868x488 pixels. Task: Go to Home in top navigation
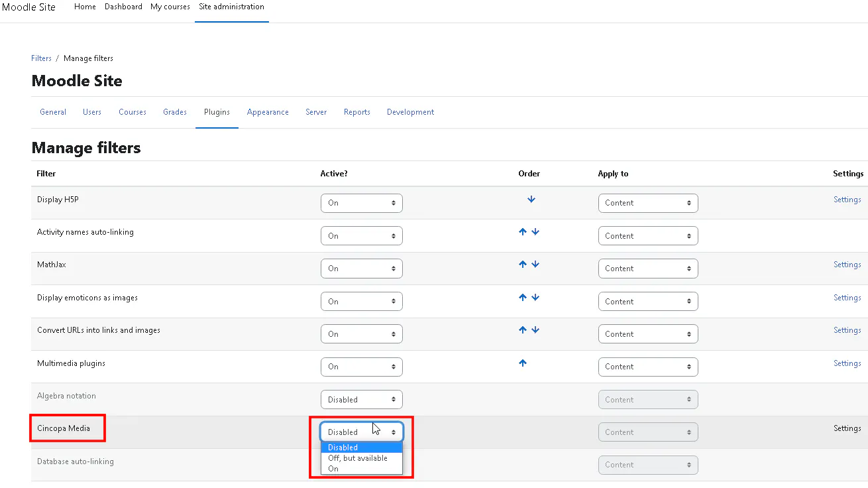pyautogui.click(x=85, y=7)
